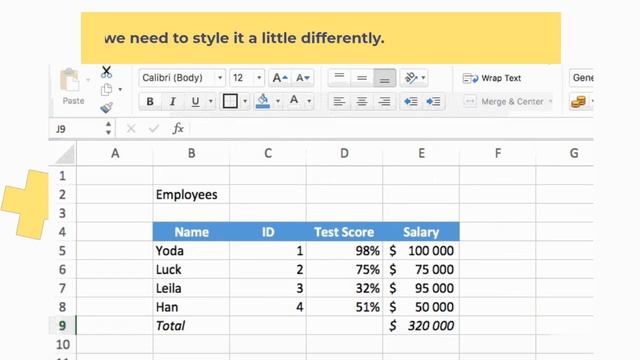Open the underline style dropdown arrow
This screenshot has height=360, width=640.
(x=211, y=101)
